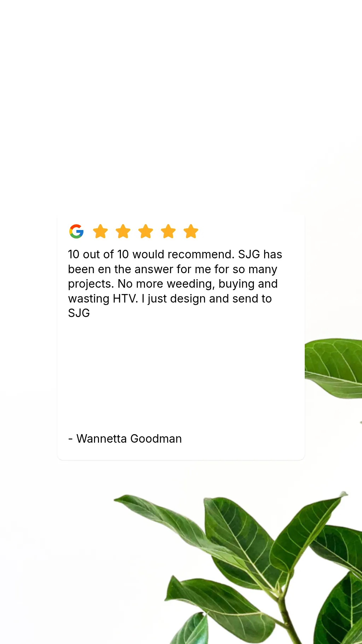Select the fourth yellow star
Image resolution: width=362 pixels, height=644 pixels.
[x=168, y=231]
